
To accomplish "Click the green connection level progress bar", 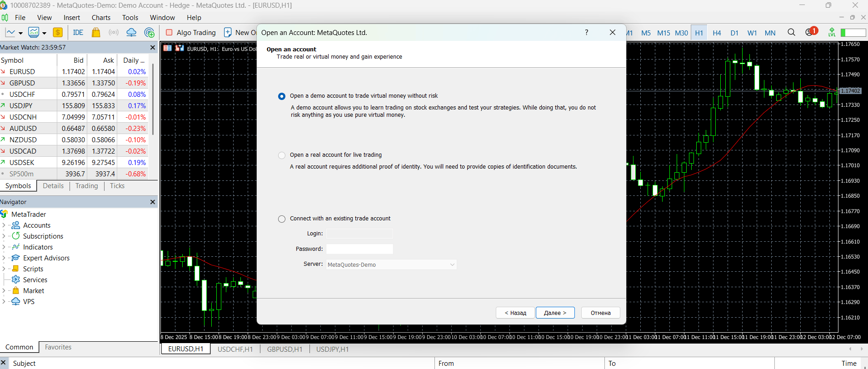I will pos(853,33).
